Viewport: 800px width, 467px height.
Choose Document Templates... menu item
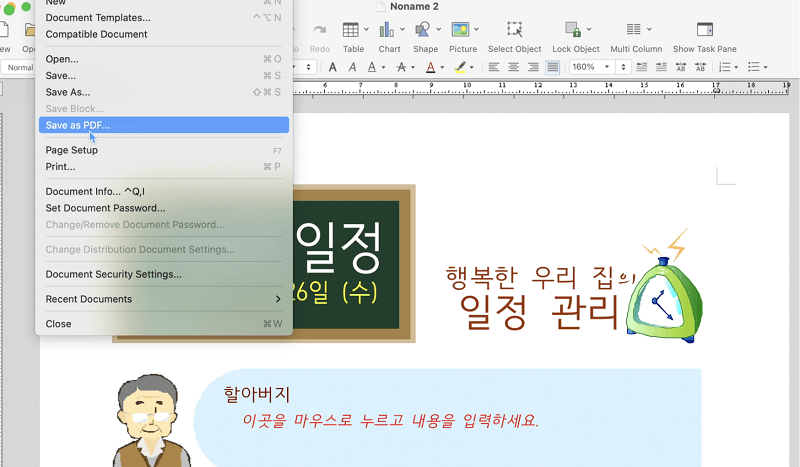click(164, 17)
